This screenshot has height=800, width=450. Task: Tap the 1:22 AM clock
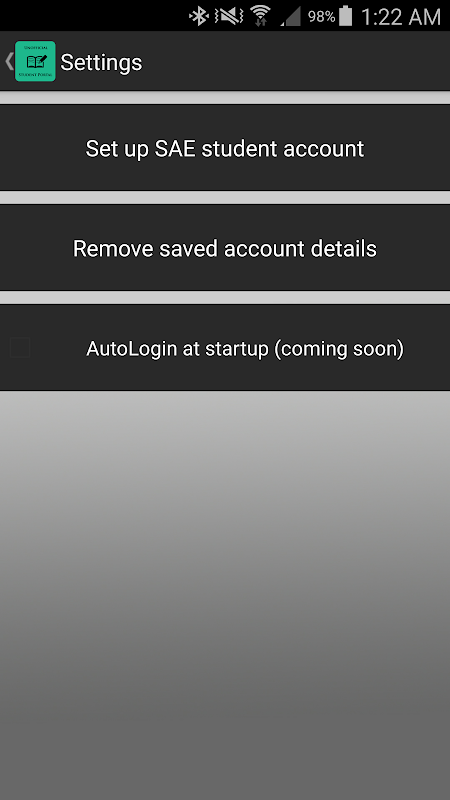[x=401, y=17]
